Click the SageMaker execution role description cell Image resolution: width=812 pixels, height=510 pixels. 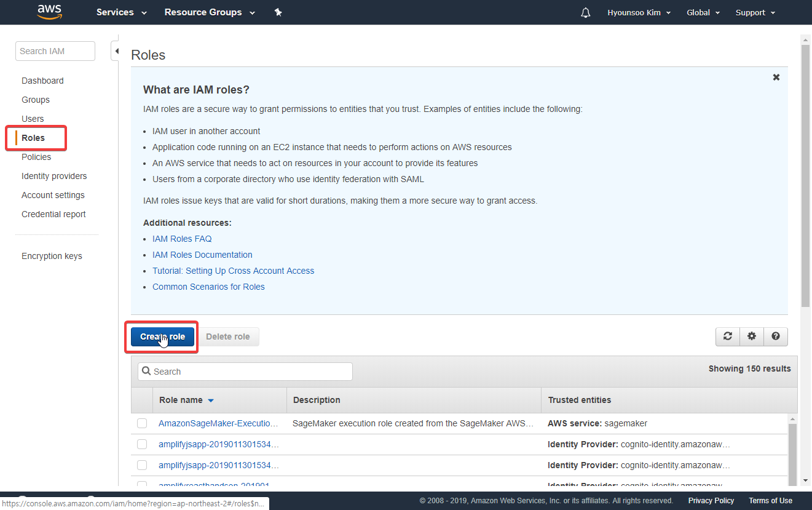(x=414, y=423)
